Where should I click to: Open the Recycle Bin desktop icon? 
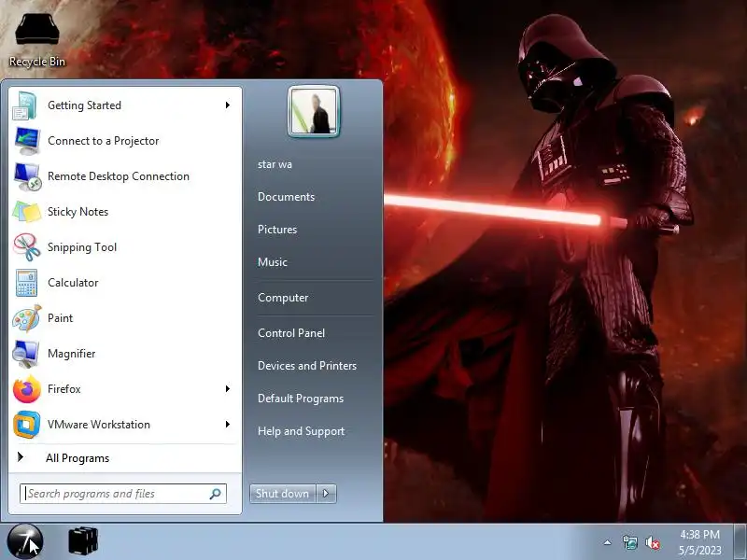tap(37, 40)
